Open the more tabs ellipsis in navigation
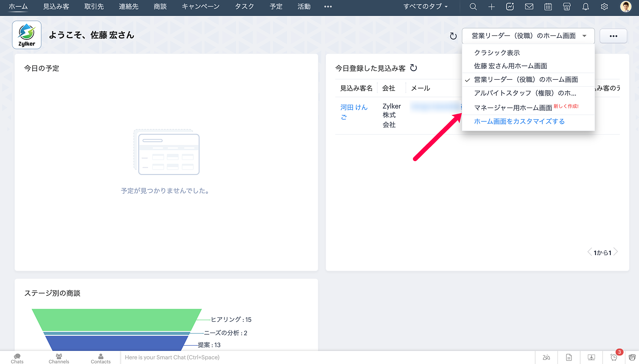 click(x=328, y=7)
